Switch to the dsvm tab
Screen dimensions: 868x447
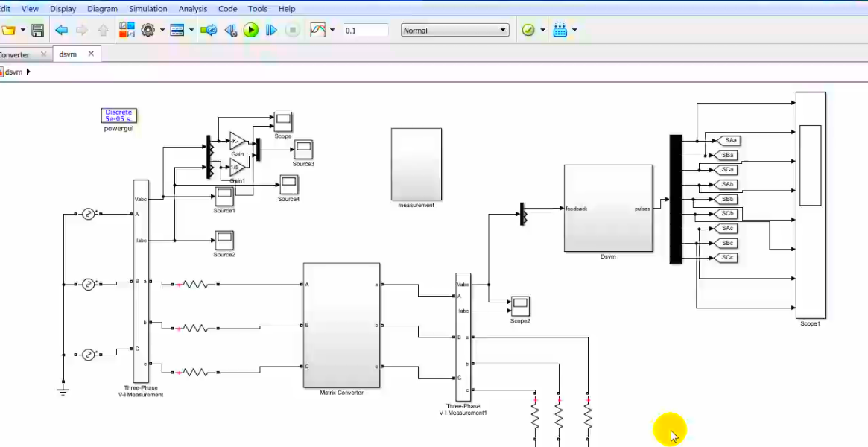[68, 54]
